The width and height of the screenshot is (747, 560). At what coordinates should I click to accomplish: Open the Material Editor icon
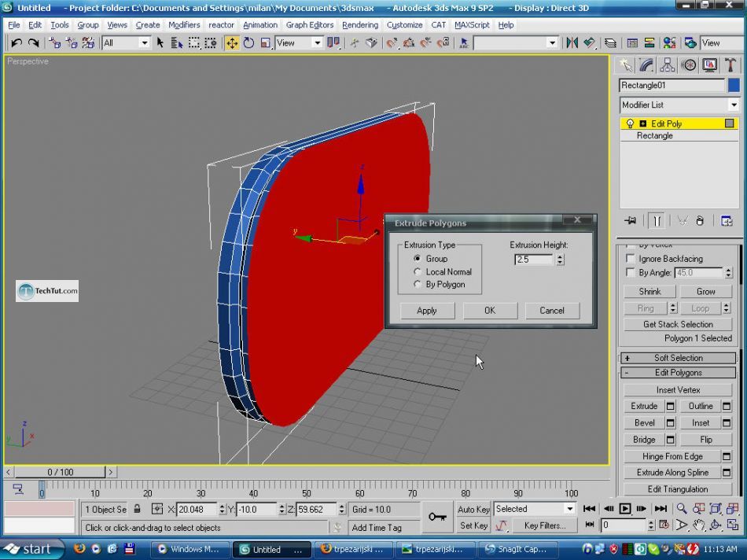[x=669, y=43]
